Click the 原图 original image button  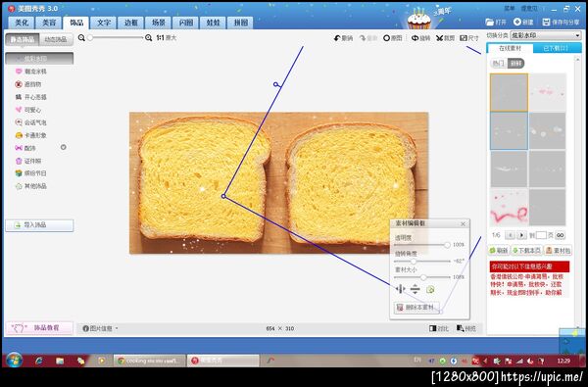393,38
